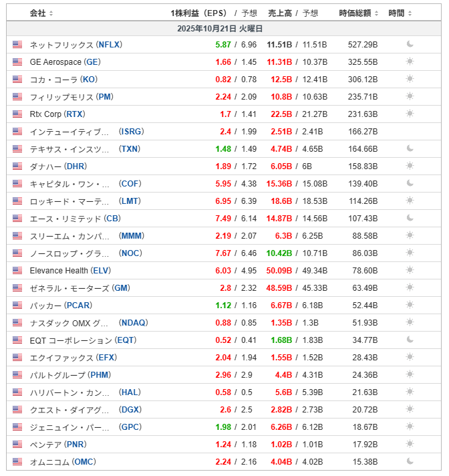Click the 1株利益（EPS） column header
The width and height of the screenshot is (449, 476).
198,13
